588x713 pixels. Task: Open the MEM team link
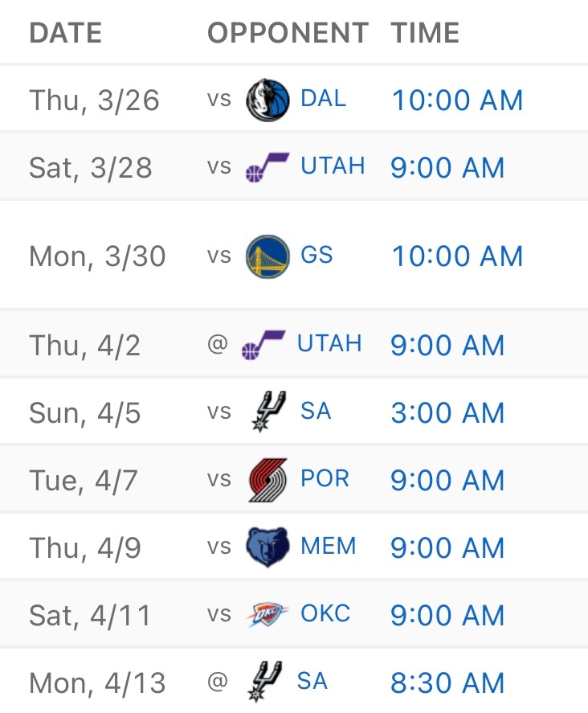coord(328,547)
